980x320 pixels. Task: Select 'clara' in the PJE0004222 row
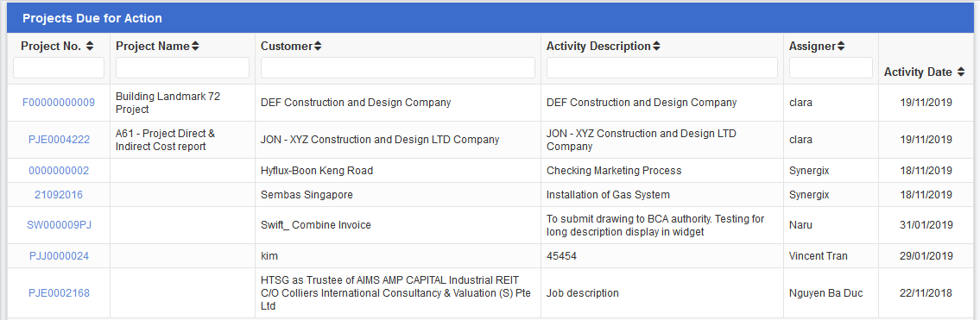tap(800, 140)
